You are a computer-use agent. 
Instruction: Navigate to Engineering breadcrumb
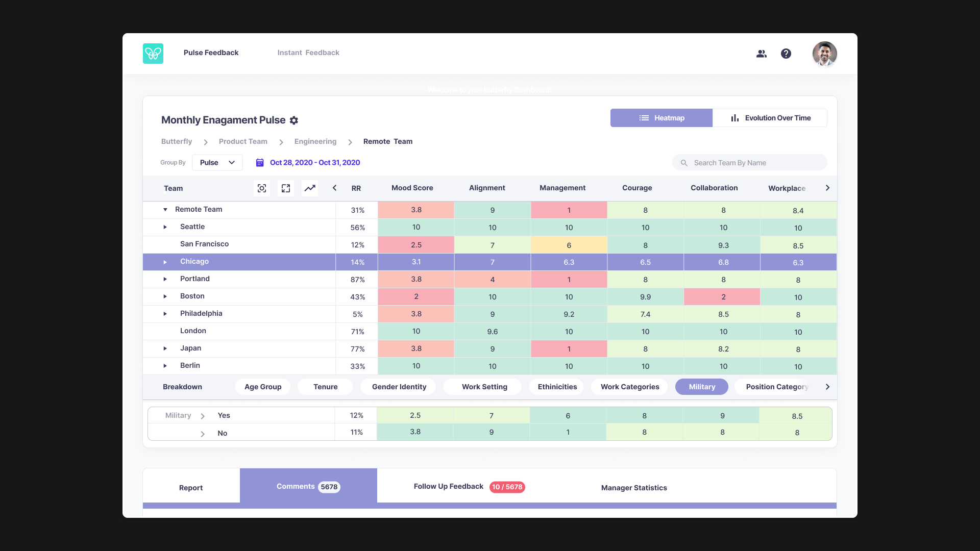pos(315,141)
